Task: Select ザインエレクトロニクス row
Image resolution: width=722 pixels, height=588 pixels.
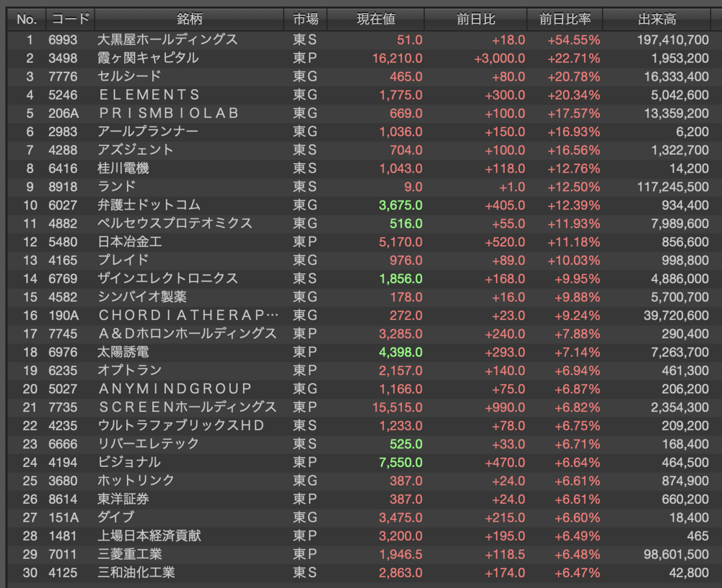Action: click(168, 279)
